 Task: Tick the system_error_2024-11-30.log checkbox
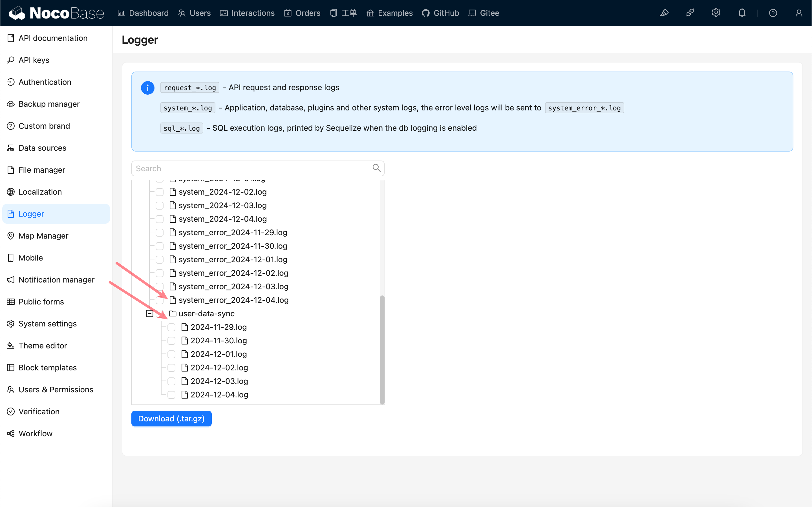coord(160,246)
